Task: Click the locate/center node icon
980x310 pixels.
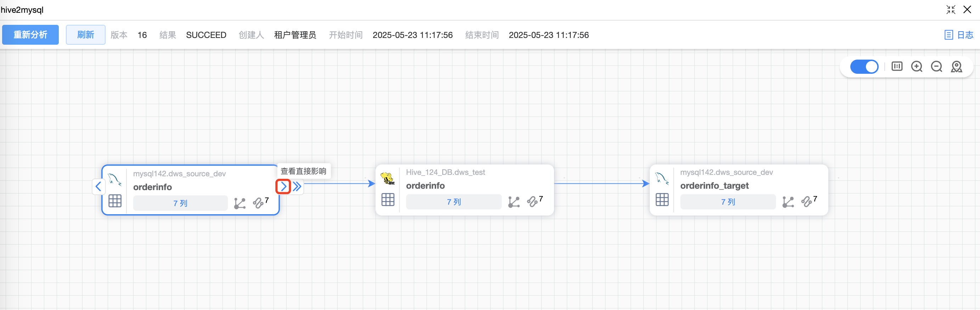Action: pos(956,67)
